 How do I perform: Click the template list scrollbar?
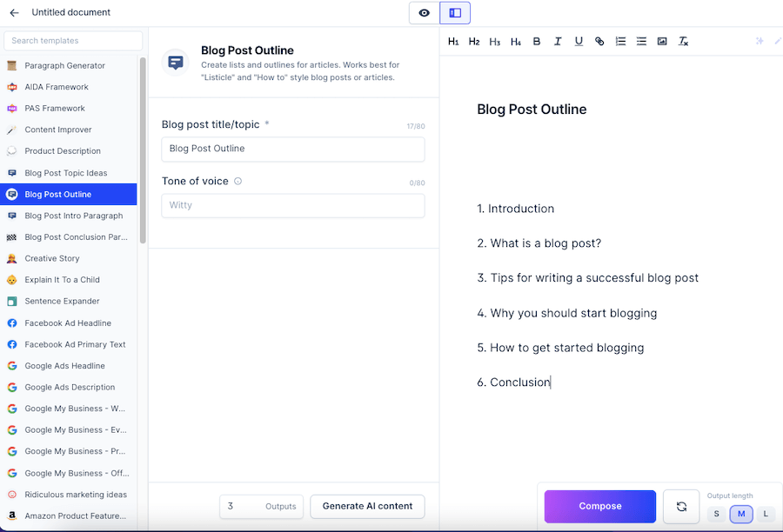pyautogui.click(x=143, y=150)
